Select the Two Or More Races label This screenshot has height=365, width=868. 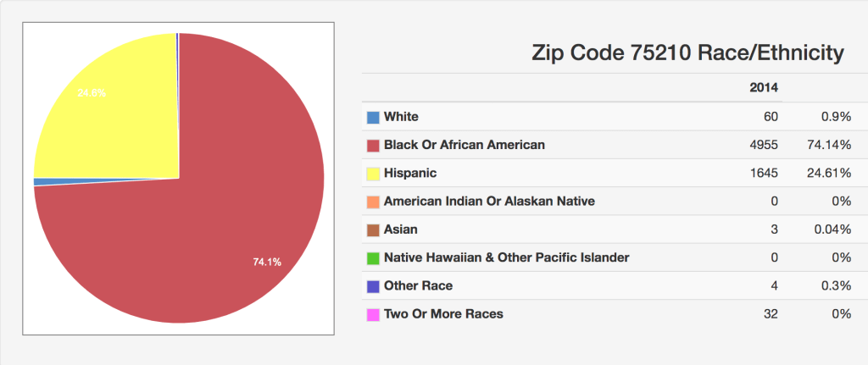point(443,314)
